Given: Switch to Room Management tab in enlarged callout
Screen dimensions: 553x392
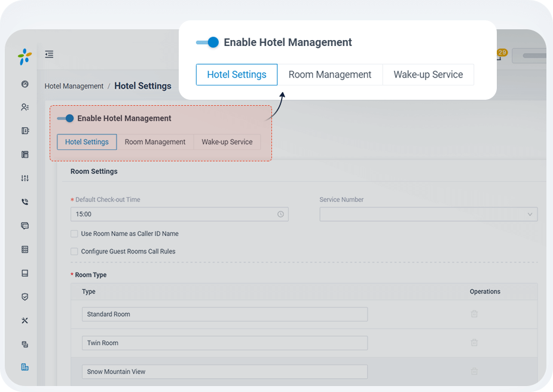Looking at the screenshot, I should pos(330,75).
